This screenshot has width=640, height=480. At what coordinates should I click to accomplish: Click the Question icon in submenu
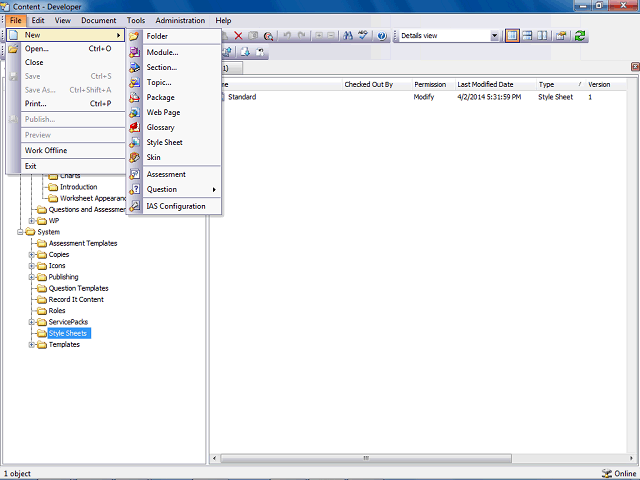[x=134, y=189]
